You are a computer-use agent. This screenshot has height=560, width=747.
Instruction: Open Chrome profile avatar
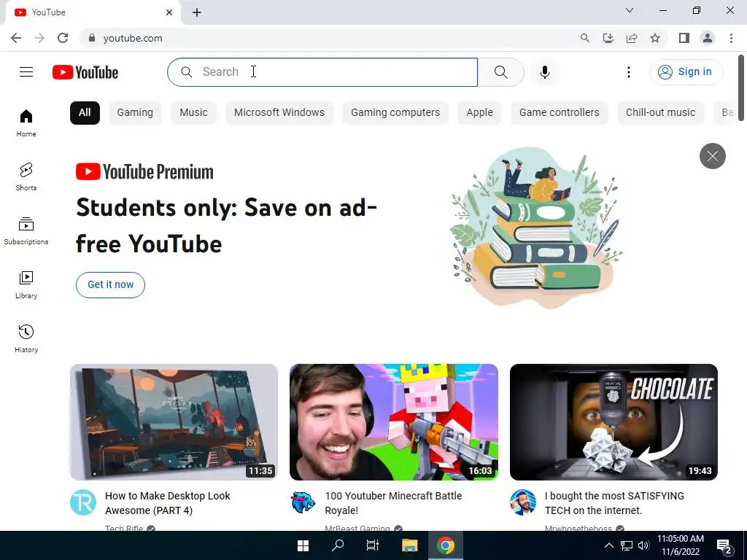[x=708, y=38]
